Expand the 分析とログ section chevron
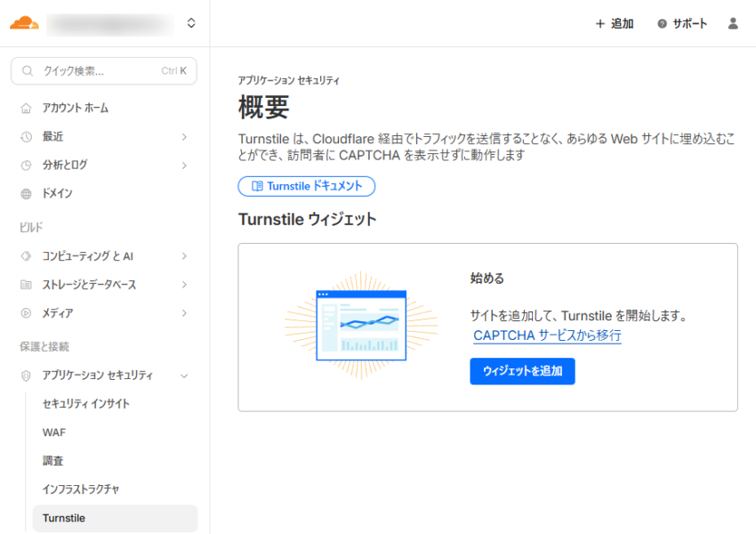Screen dimensions: 756x534 (x=184, y=166)
